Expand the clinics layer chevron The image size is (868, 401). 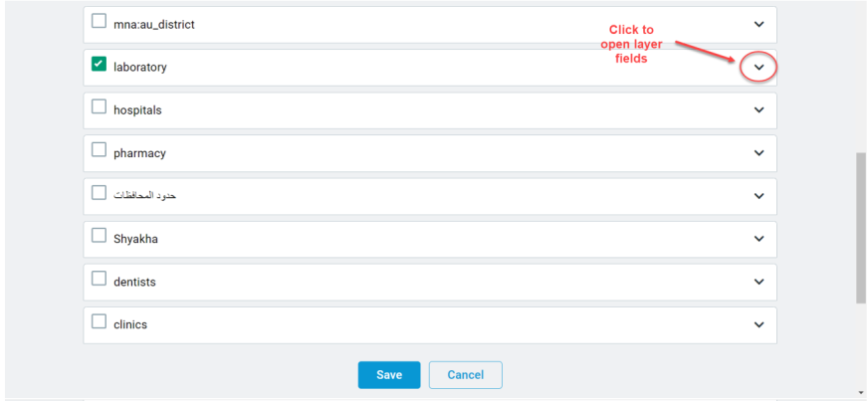[x=759, y=324]
